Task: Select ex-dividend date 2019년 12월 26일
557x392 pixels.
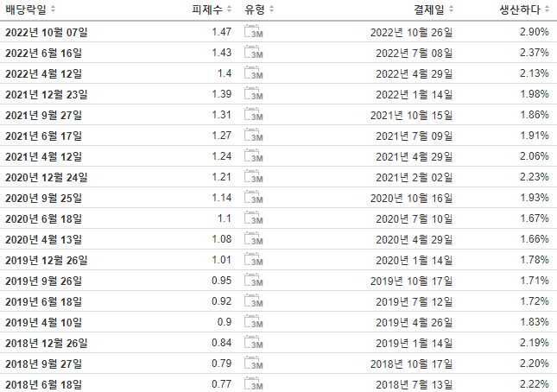Action: click(x=47, y=260)
